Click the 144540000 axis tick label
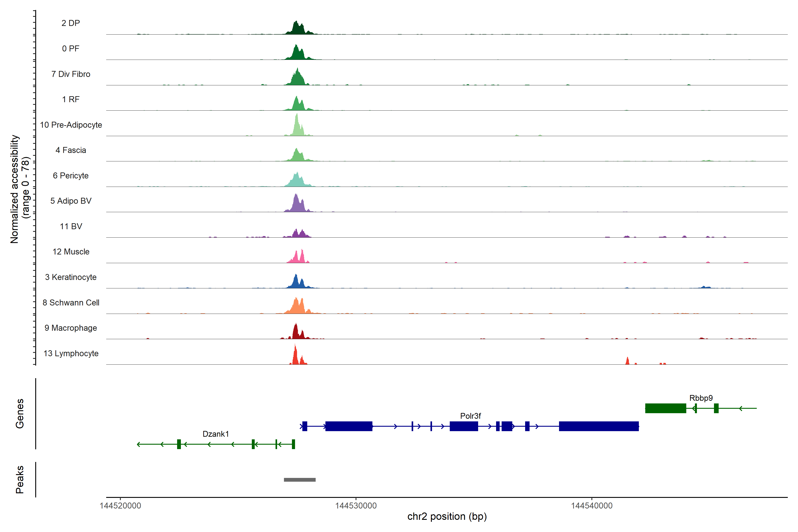The image size is (798, 532). [592, 506]
